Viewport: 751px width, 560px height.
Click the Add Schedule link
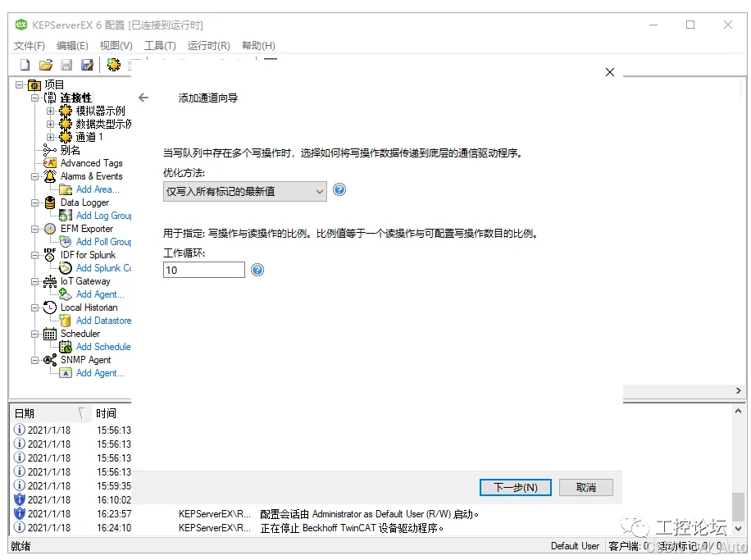(103, 347)
